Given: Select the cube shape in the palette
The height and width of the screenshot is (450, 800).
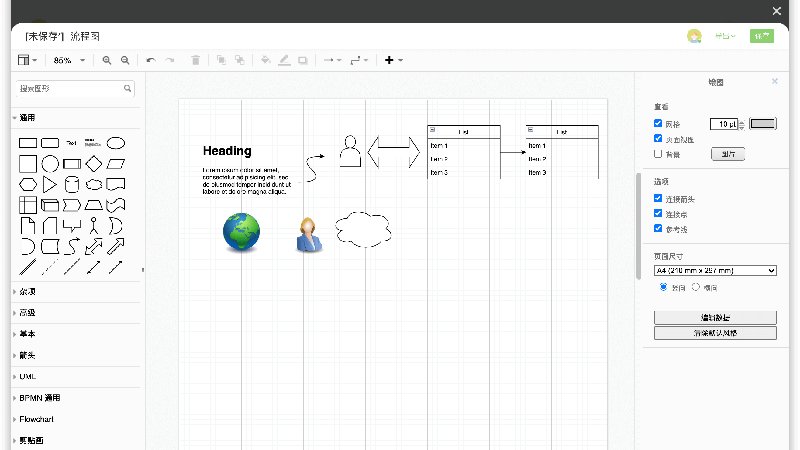Looking at the screenshot, I should click(x=49, y=205).
